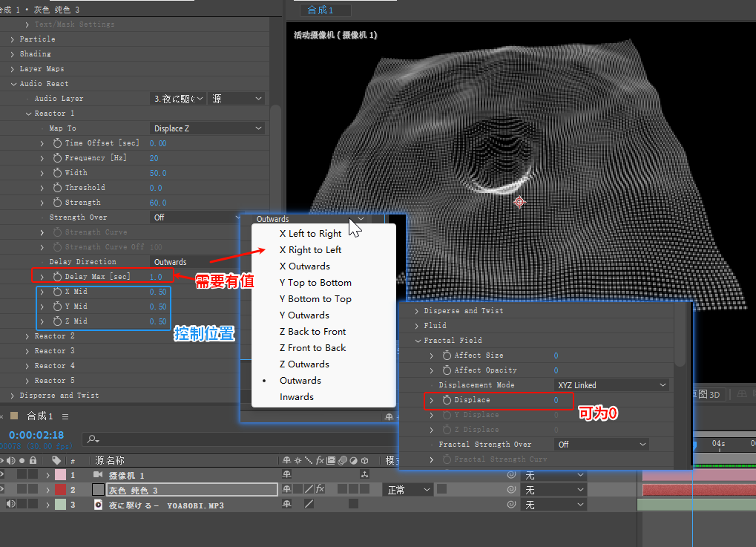This screenshot has height=547, width=756.
Task: Click the timeline search magnifier icon
Action: [93, 439]
